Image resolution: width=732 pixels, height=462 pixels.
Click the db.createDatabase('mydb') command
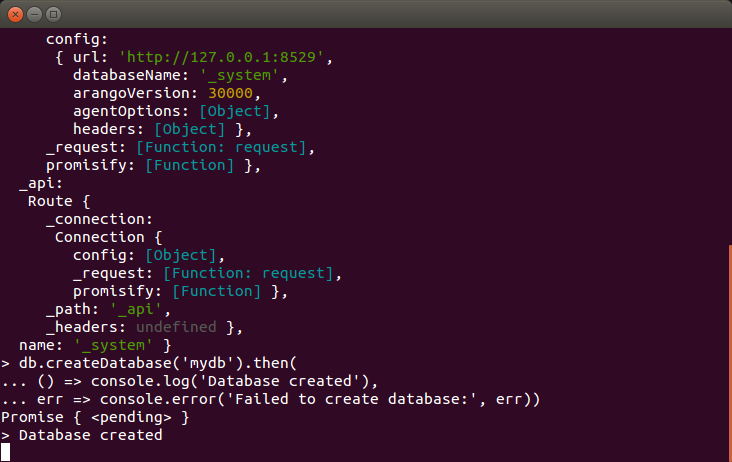158,363
